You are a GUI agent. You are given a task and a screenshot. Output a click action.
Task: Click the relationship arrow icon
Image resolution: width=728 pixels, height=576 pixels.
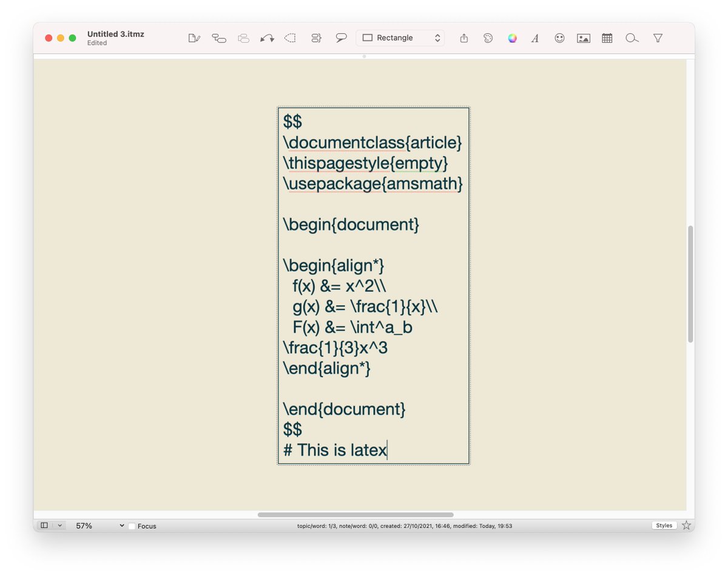[x=267, y=38]
